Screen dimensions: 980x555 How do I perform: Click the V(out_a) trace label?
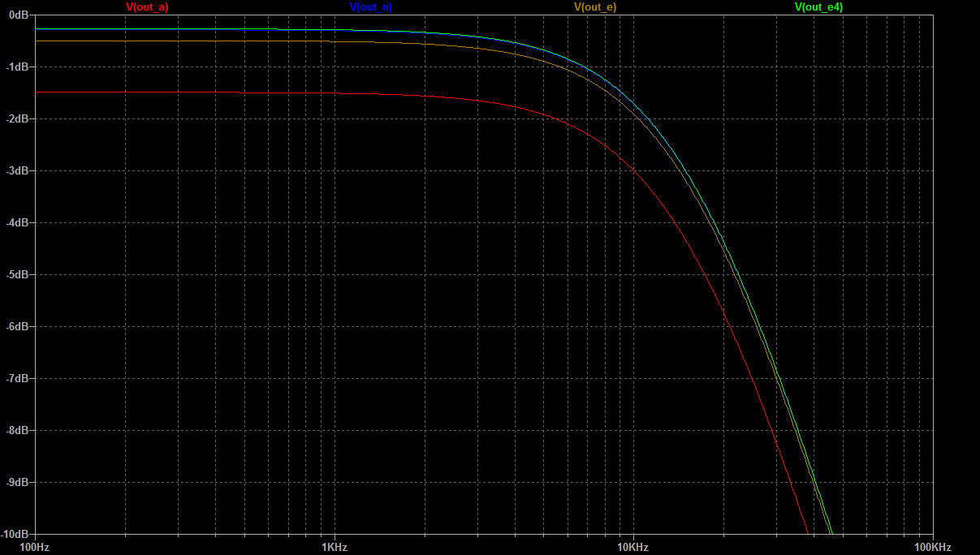click(x=147, y=7)
